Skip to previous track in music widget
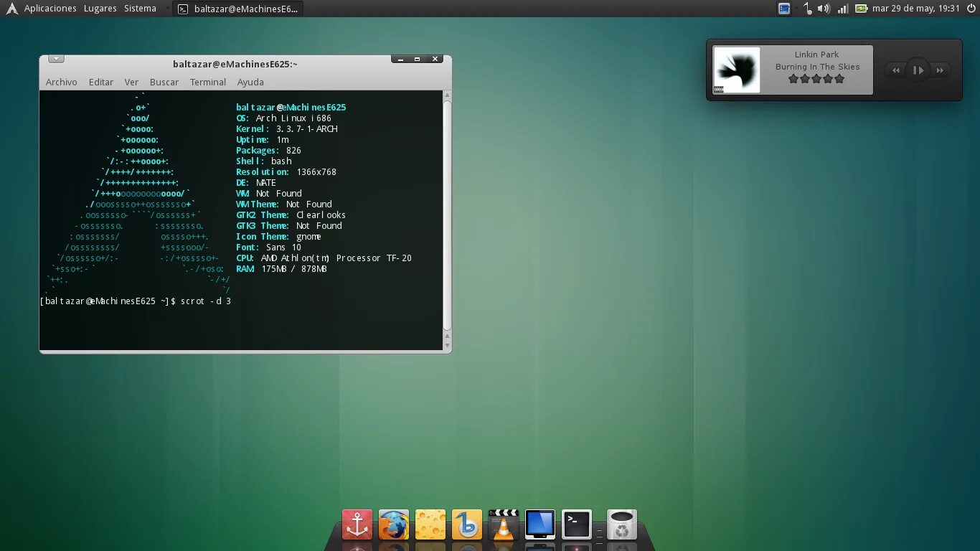Screen dimensions: 980x551 click(896, 70)
